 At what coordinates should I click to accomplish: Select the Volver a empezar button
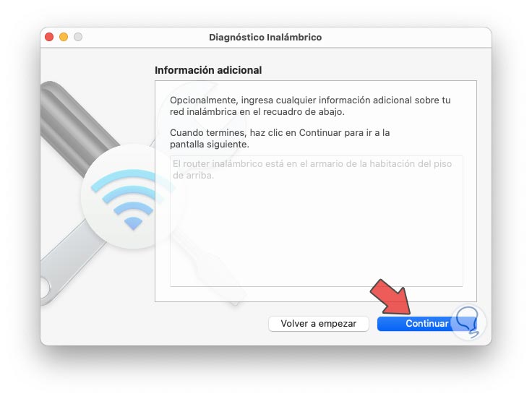click(318, 324)
